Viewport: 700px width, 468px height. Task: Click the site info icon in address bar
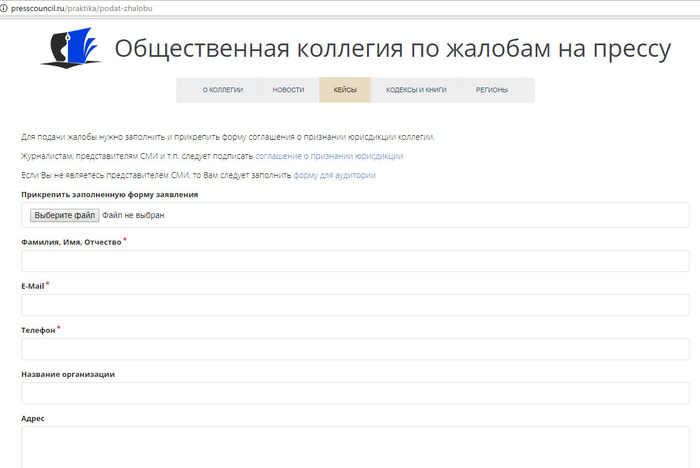[4, 7]
